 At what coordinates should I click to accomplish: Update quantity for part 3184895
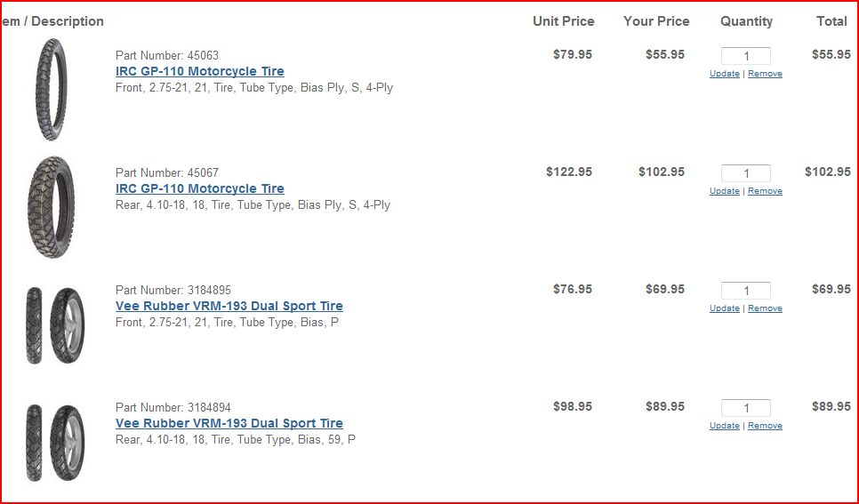point(724,308)
